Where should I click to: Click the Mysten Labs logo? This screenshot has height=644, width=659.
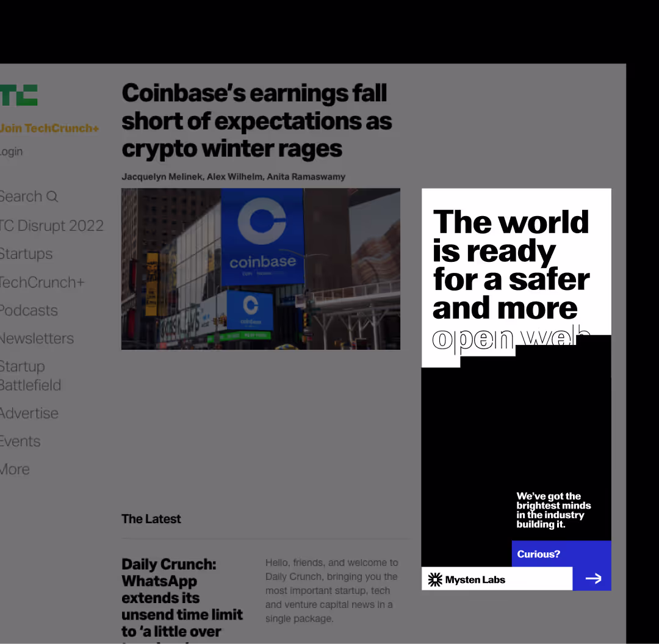(467, 580)
